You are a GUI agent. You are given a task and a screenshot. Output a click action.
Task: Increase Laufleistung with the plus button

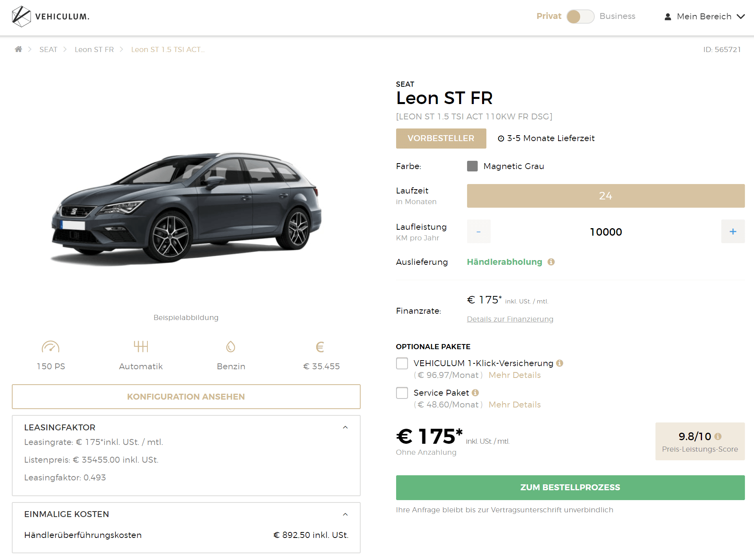coord(733,232)
